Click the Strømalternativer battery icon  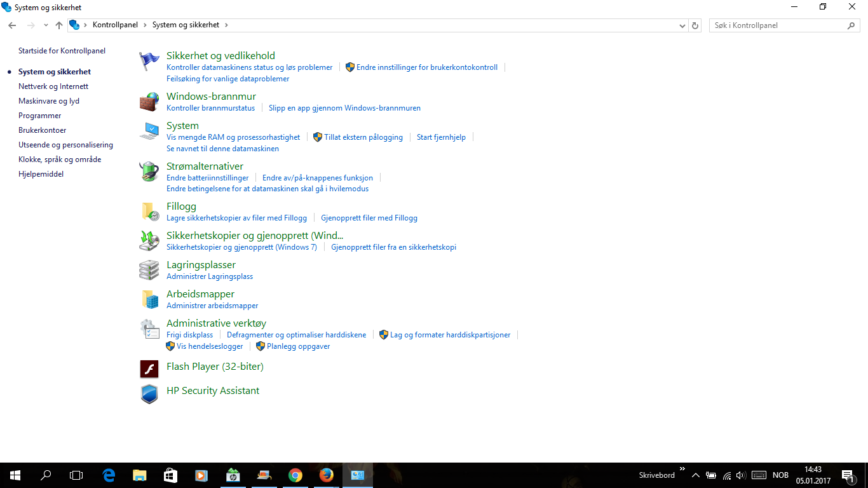149,172
